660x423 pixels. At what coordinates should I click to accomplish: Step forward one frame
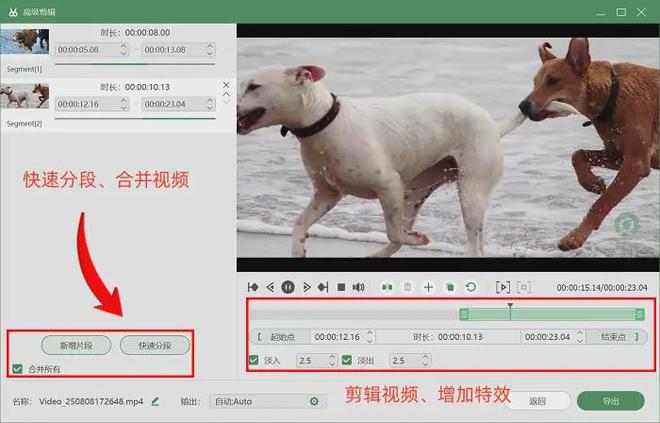306,287
